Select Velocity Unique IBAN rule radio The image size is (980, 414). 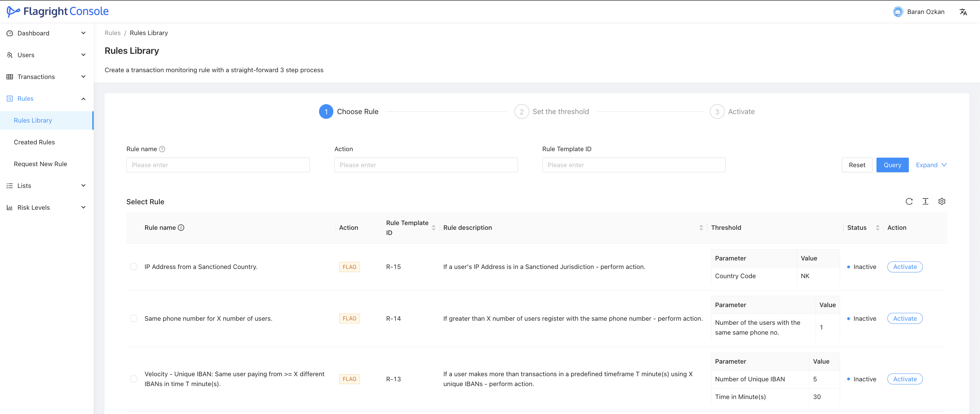click(133, 379)
